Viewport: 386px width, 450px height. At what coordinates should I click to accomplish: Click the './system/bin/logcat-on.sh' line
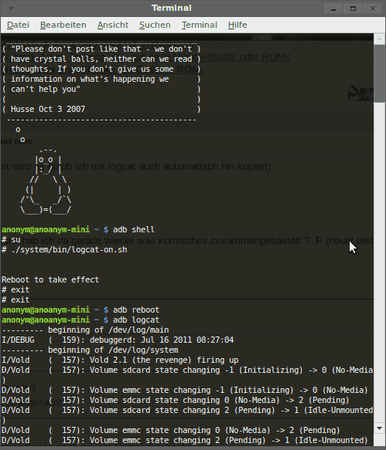point(64,250)
